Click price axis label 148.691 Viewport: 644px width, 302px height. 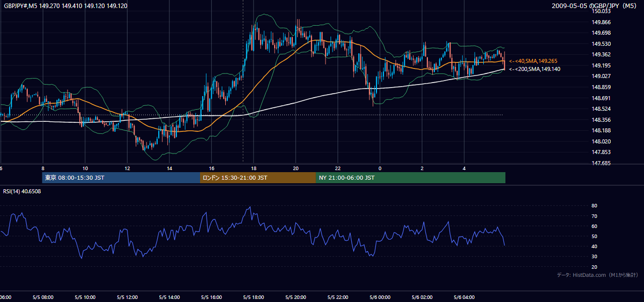point(601,98)
